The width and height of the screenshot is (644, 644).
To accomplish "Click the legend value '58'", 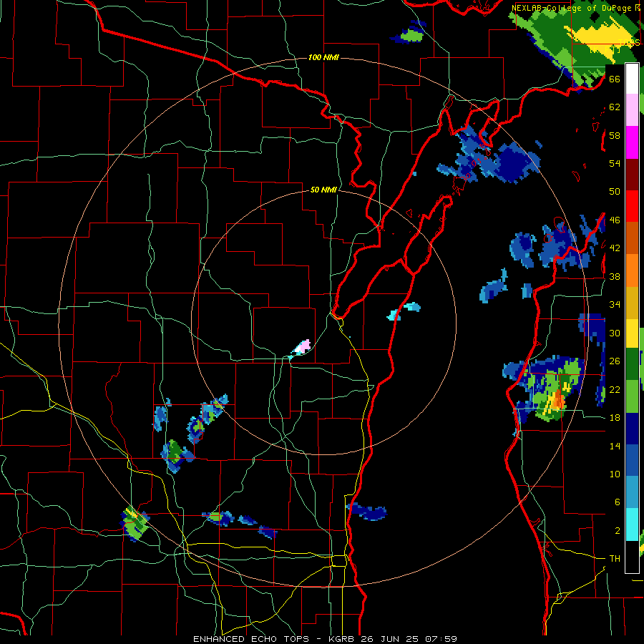I will [x=615, y=135].
